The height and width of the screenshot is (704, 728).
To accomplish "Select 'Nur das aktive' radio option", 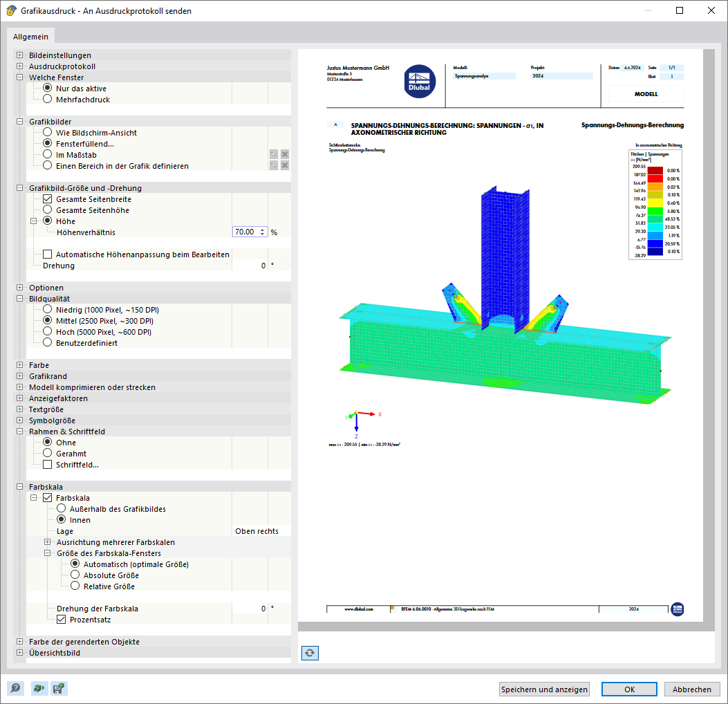I will [x=47, y=88].
